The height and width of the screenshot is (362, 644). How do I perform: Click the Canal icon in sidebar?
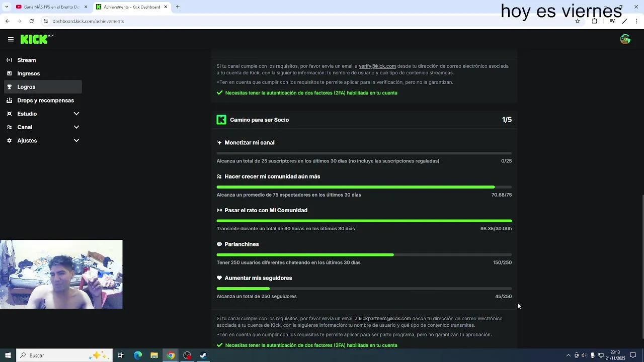pos(9,127)
